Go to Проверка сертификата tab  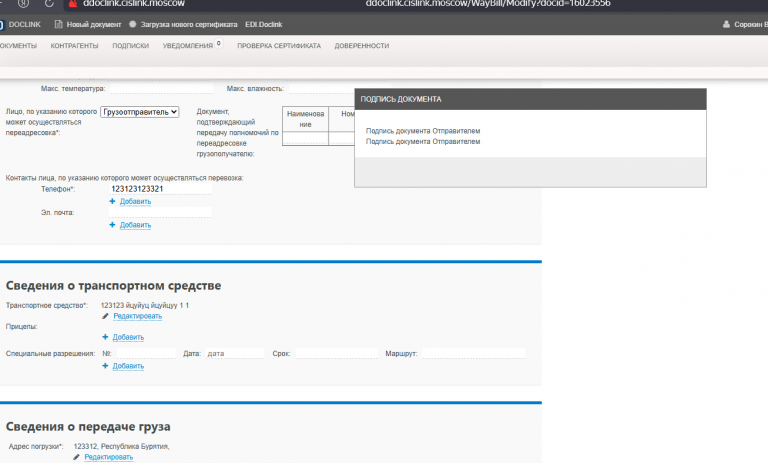[x=279, y=46]
